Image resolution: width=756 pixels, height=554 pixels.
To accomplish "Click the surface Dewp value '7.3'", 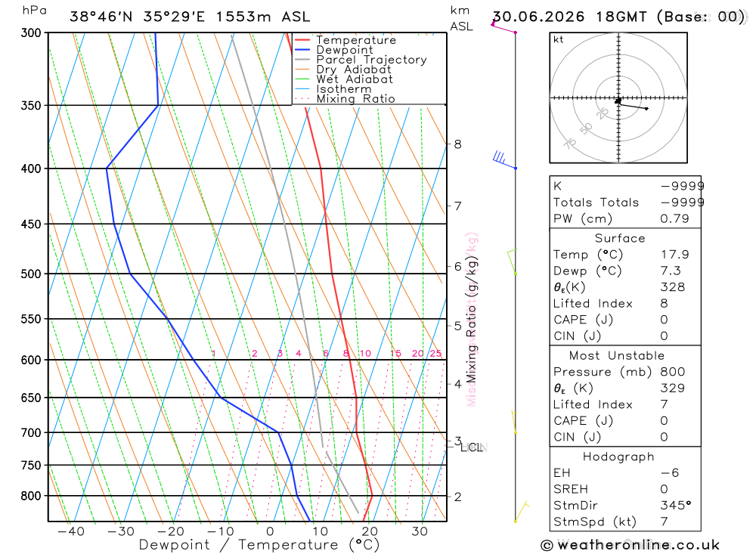I will pos(671,271).
